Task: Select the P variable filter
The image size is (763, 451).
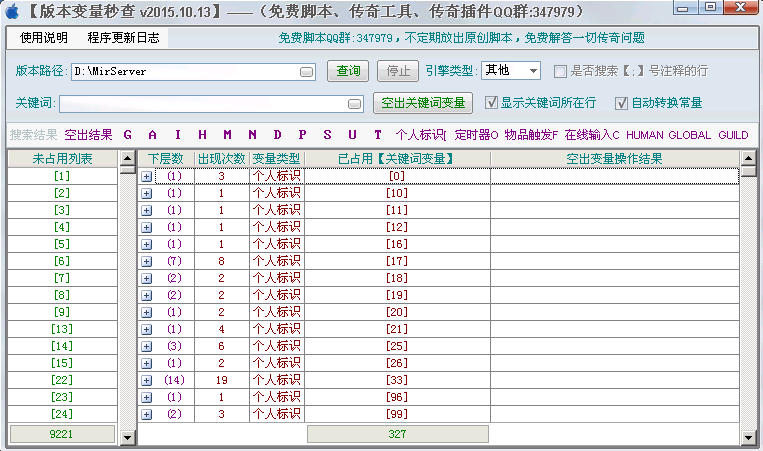Action: click(x=302, y=135)
